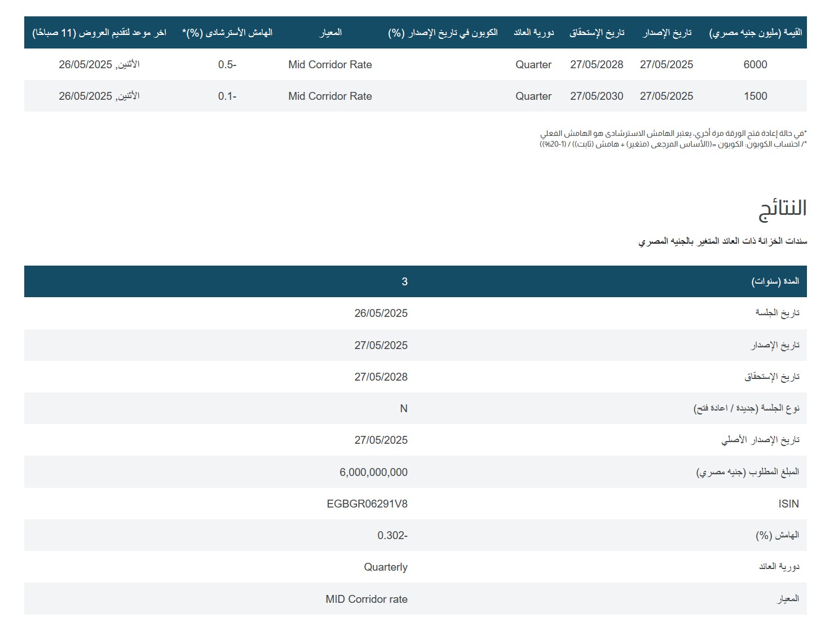This screenshot has height=644, width=825.
Task: Click the results table's 'دورية العائد' row label
Action: (x=779, y=567)
